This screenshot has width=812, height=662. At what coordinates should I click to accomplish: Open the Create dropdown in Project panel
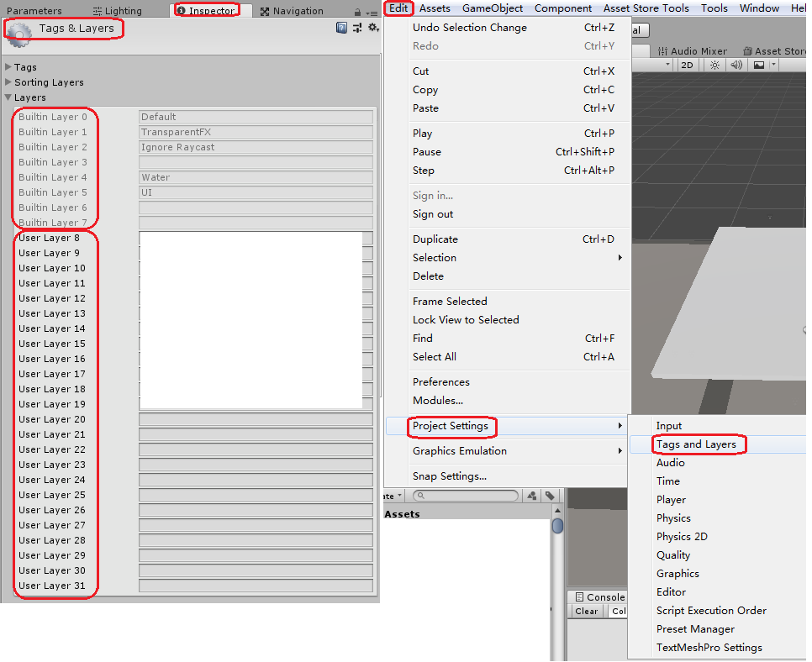coord(393,496)
